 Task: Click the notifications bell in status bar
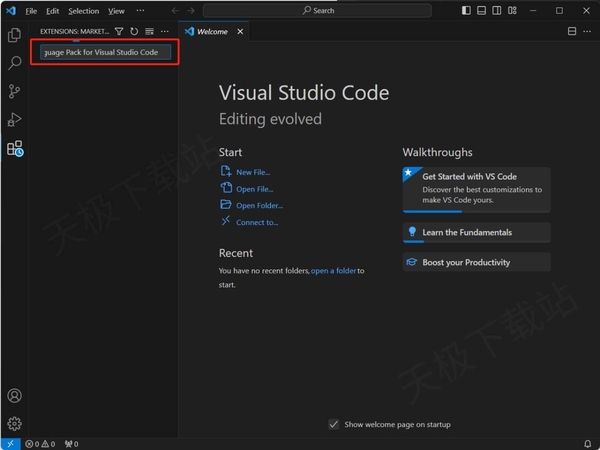point(587,443)
